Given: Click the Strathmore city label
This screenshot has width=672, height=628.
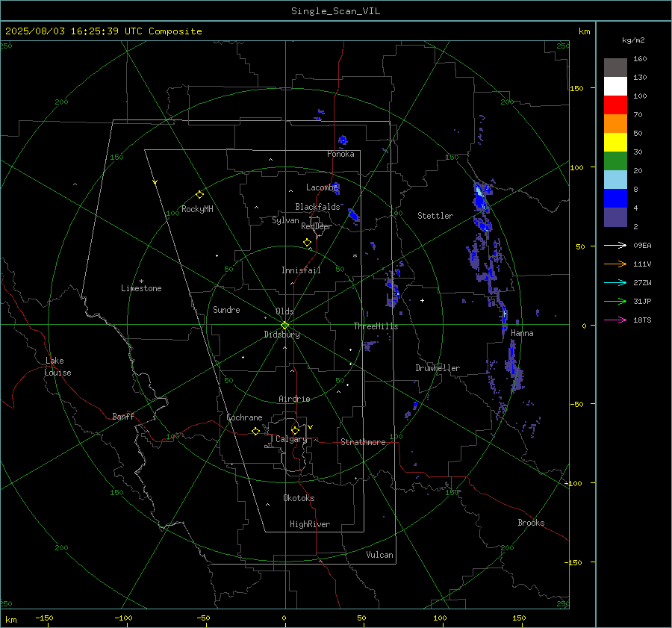Looking at the screenshot, I should [363, 442].
